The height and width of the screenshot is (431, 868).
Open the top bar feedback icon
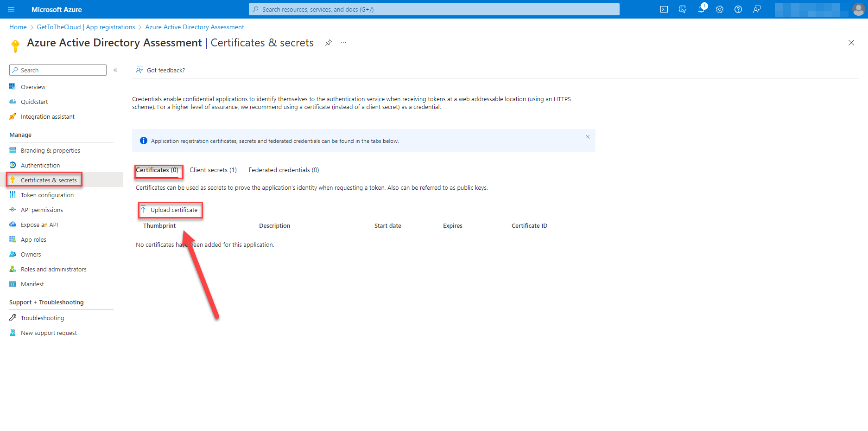coord(757,9)
